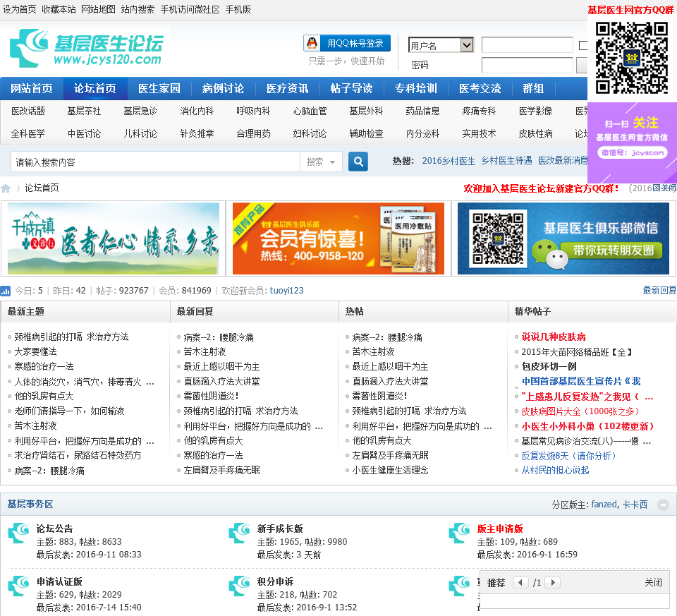Open post 大家要懂法

35,351
